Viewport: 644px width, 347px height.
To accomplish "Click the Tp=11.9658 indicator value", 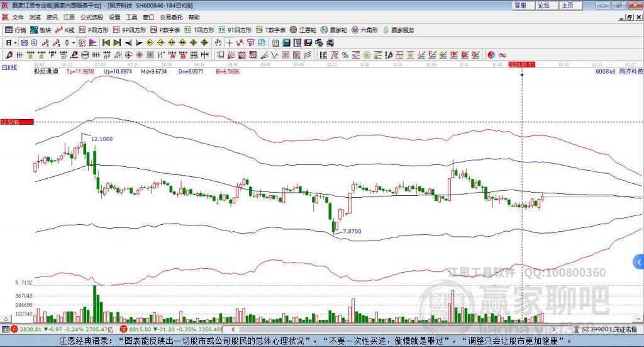I will coord(80,72).
